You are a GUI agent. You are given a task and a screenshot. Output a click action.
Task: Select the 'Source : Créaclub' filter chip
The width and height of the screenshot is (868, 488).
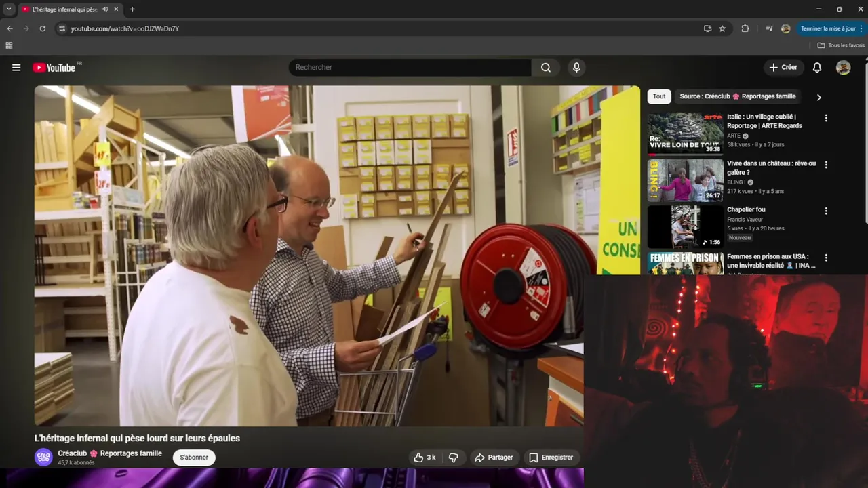(x=738, y=96)
